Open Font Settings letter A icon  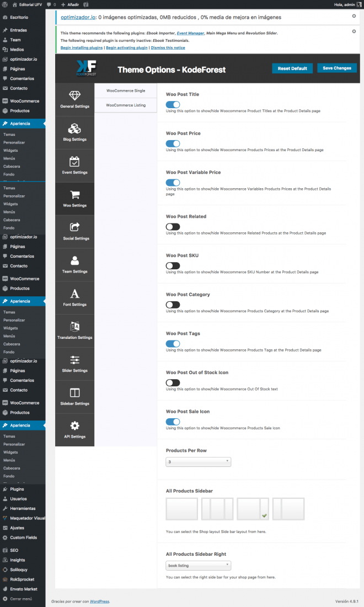coord(74,294)
